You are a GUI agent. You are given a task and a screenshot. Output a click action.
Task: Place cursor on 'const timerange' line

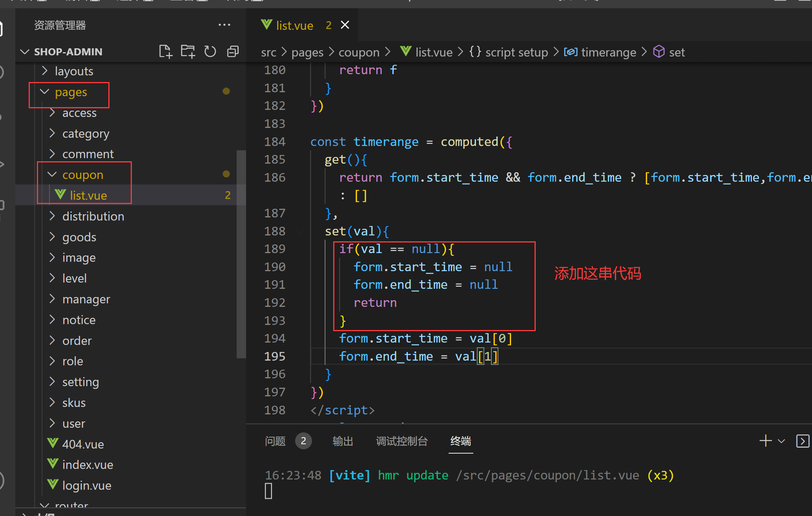[x=411, y=142]
